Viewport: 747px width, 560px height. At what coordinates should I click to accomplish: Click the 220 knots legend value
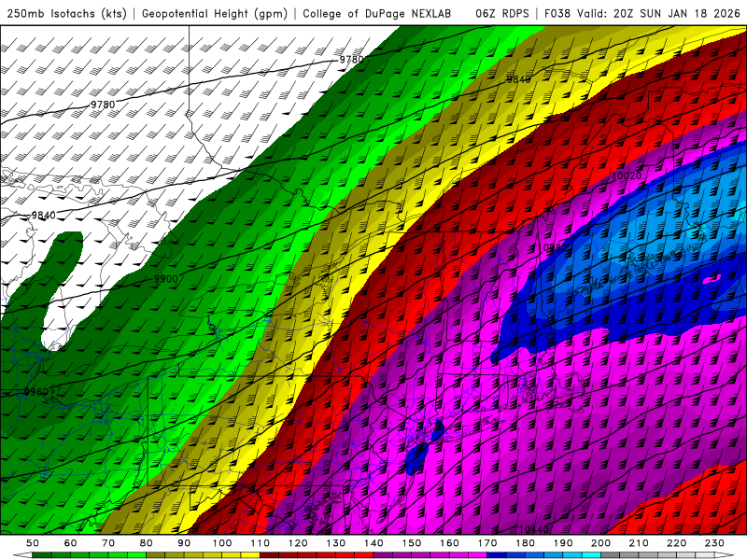click(x=676, y=543)
